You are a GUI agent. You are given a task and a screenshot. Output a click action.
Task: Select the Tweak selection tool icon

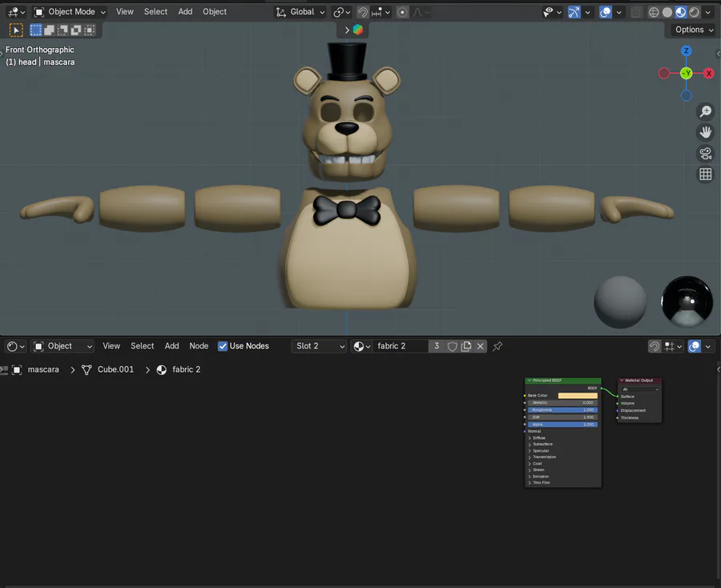[16, 30]
